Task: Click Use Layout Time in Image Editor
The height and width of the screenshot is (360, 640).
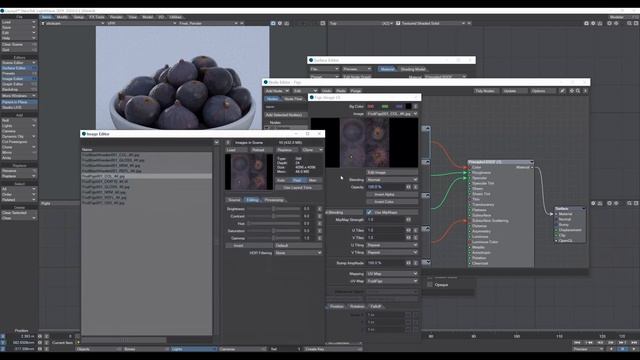Action: pyautogui.click(x=299, y=187)
